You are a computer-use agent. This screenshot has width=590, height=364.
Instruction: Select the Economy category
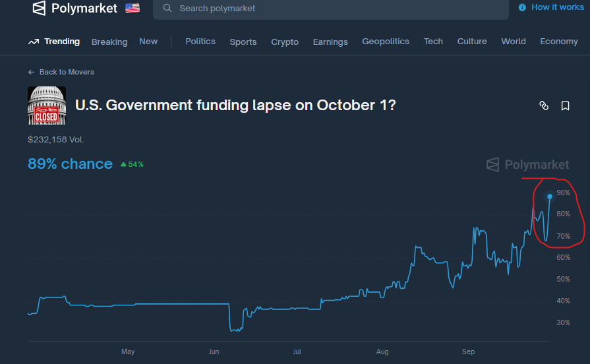click(x=558, y=42)
